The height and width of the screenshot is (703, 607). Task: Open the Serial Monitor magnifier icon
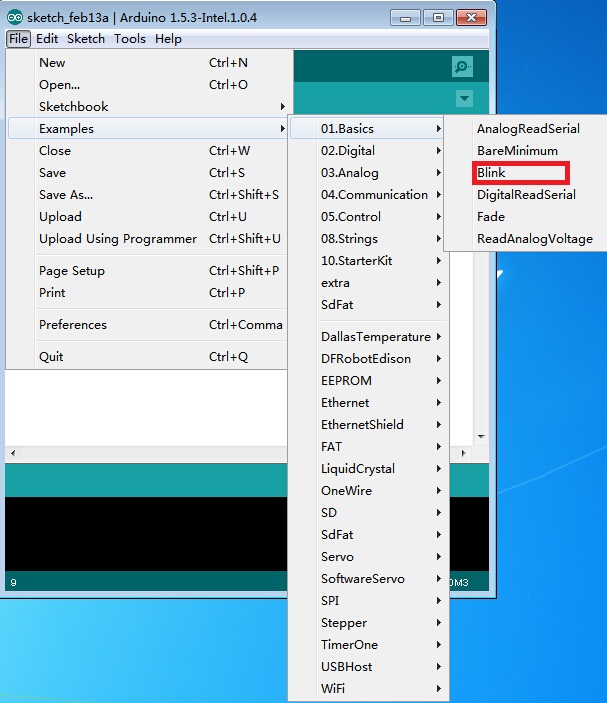point(462,66)
